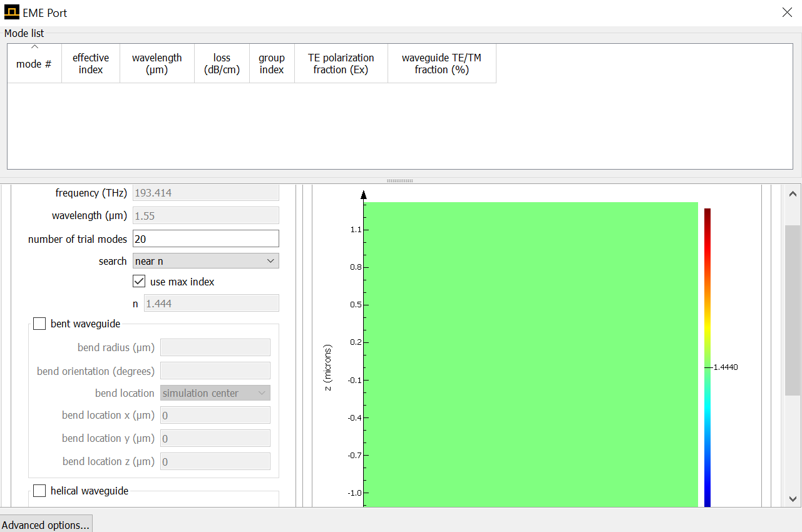Click the index color scale bar
The image size is (802, 532).
point(707,357)
